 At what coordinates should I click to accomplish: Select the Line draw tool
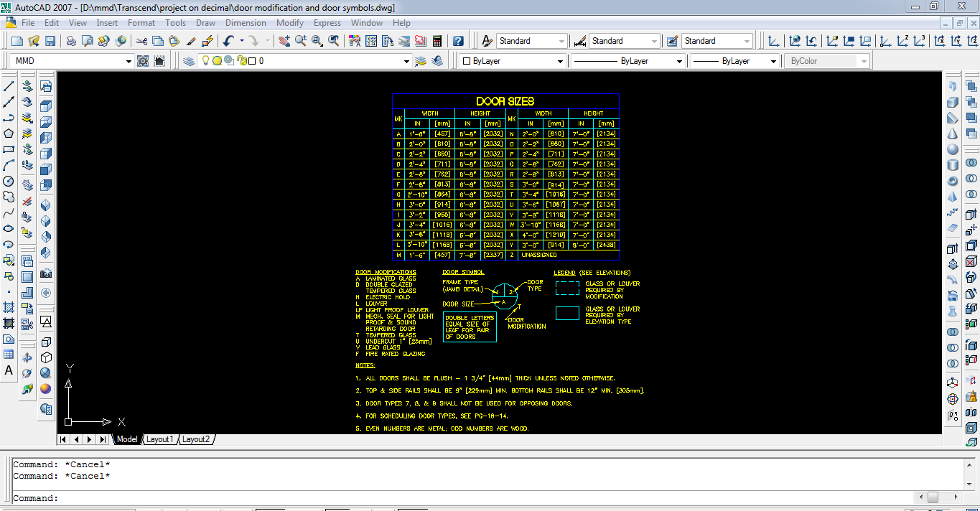click(9, 86)
